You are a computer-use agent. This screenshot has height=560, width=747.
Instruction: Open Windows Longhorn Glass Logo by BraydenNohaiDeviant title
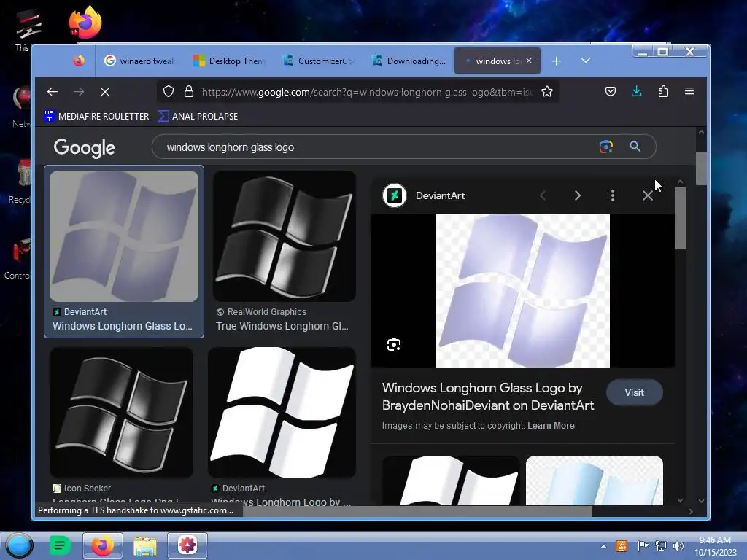488,396
